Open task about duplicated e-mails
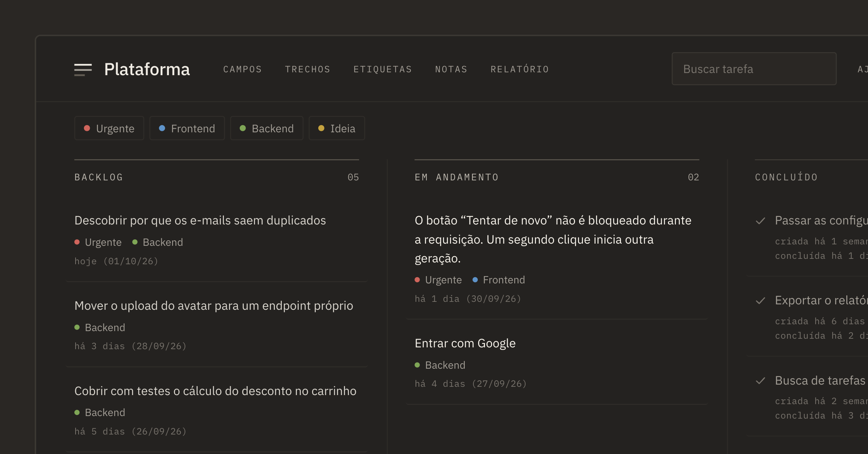This screenshot has width=868, height=454. (x=200, y=220)
